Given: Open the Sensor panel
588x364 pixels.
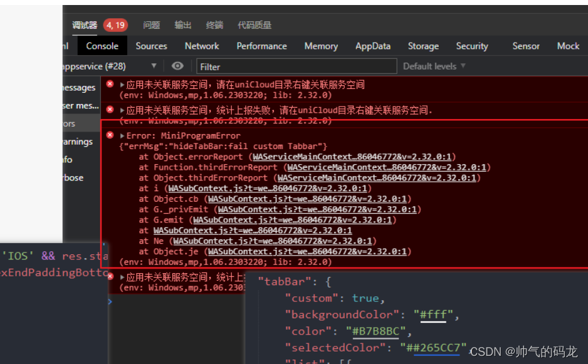Looking at the screenshot, I should [x=526, y=46].
